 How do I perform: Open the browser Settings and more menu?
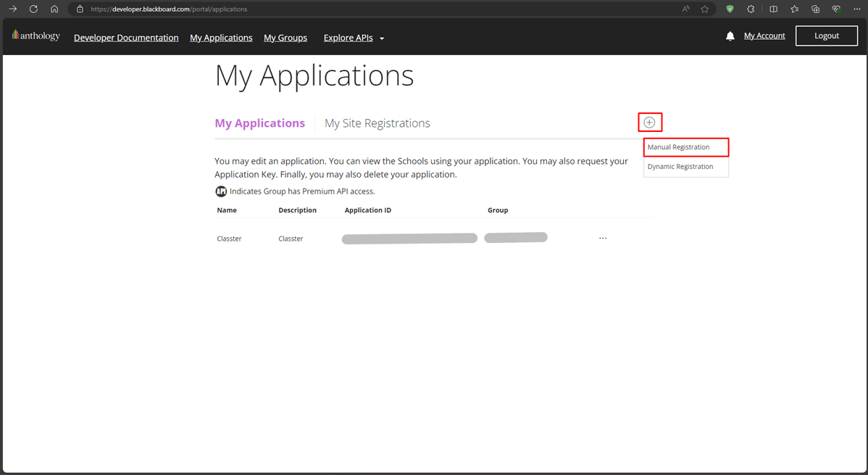coord(857,9)
